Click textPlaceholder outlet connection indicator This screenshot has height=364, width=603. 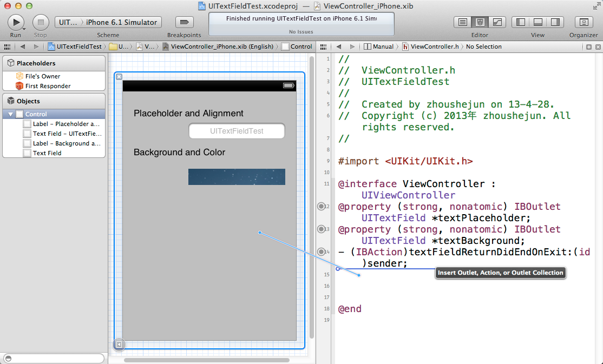[321, 207]
